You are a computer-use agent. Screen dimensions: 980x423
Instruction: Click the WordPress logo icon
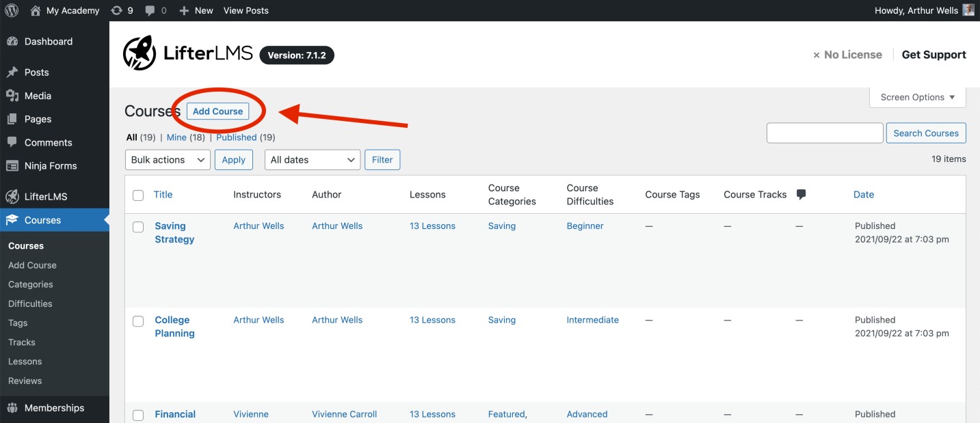pyautogui.click(x=12, y=10)
